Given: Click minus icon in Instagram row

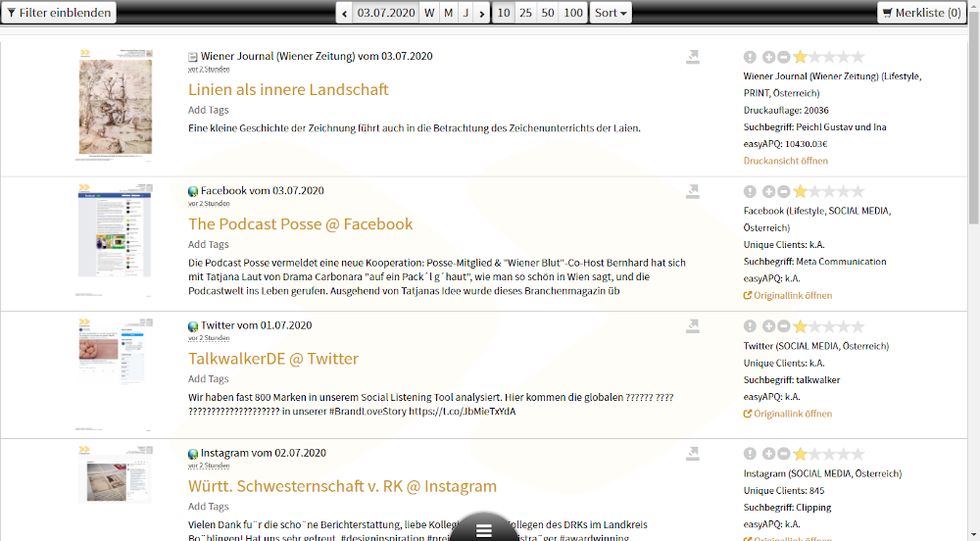Looking at the screenshot, I should [784, 454].
